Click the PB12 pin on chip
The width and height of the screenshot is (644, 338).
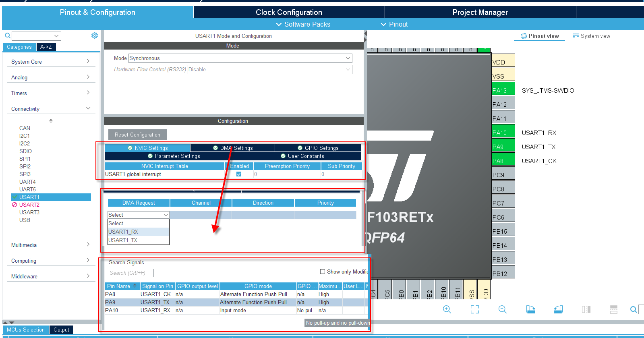pos(503,272)
